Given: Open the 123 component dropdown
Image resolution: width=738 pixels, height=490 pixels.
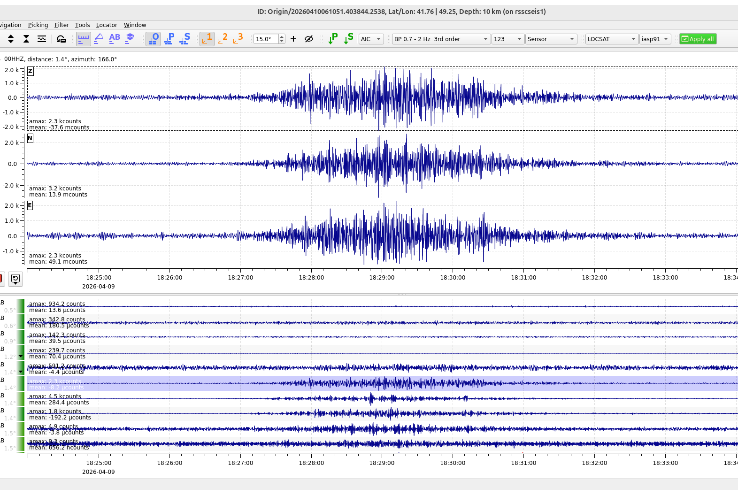Looking at the screenshot, I should click(508, 39).
